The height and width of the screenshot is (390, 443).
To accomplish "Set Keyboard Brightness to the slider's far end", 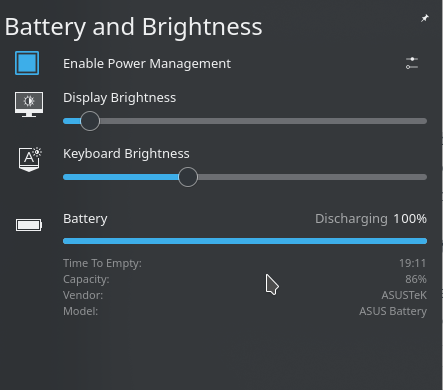I will pos(425,177).
